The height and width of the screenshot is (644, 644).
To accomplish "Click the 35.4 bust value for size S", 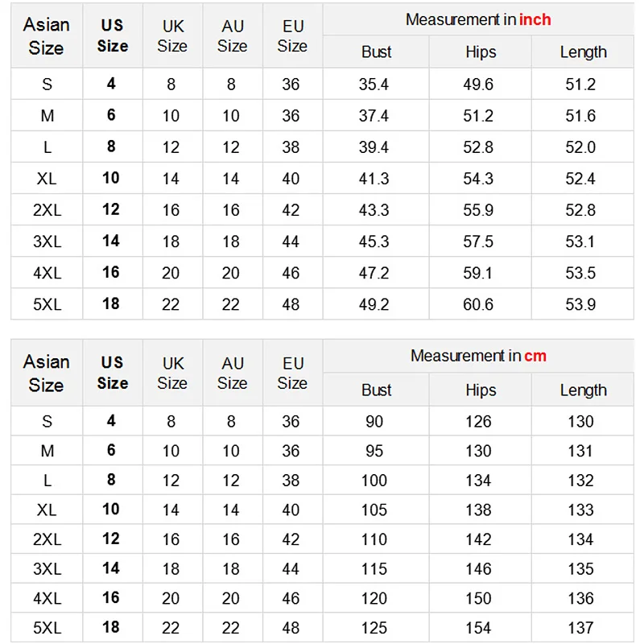I will (374, 85).
